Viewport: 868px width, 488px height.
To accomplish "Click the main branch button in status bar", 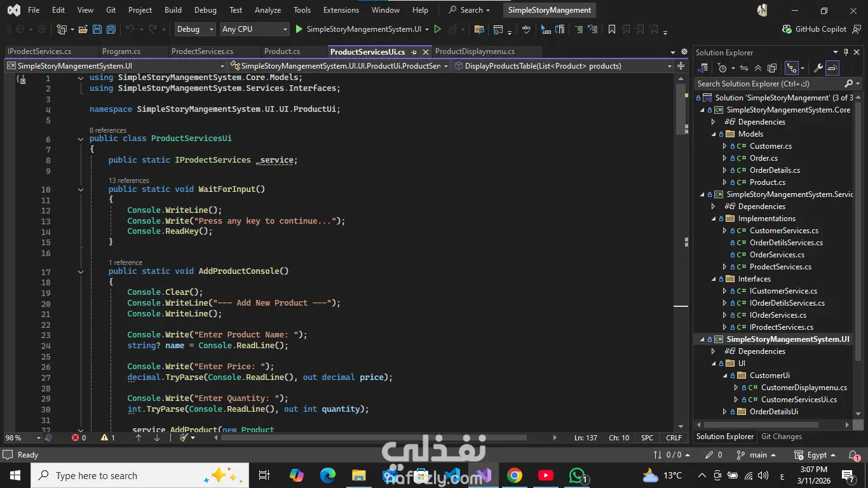I will coord(756,455).
